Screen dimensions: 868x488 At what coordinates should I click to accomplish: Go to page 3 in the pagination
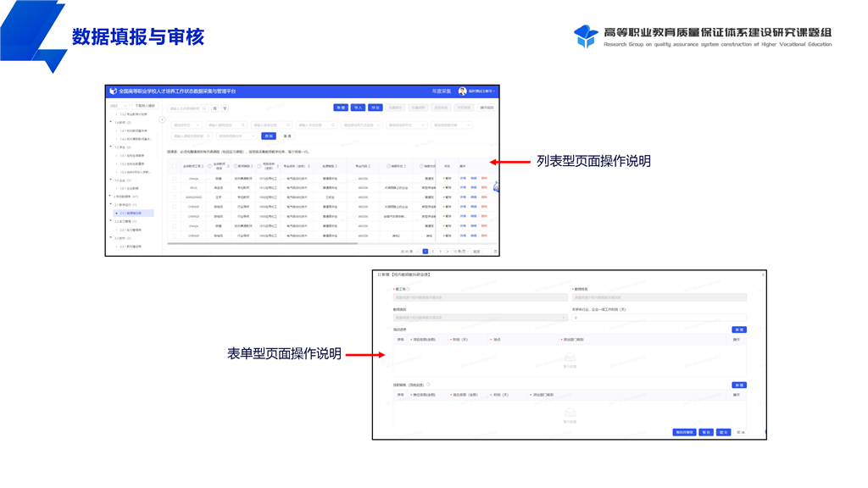point(440,252)
